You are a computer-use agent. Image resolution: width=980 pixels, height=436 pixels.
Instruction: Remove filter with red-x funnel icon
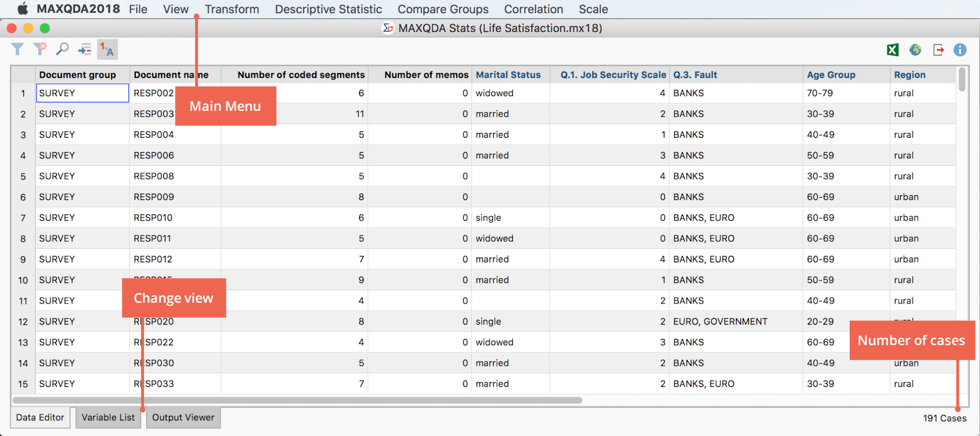pyautogui.click(x=40, y=49)
